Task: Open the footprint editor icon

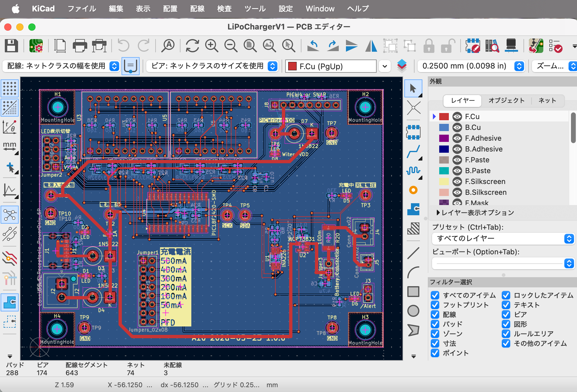Action: (473, 46)
